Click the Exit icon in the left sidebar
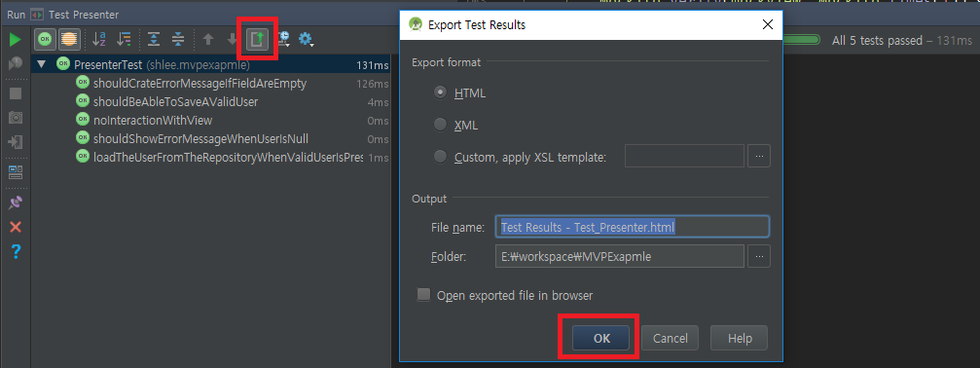Viewport: 980px width, 368px height. (x=16, y=142)
